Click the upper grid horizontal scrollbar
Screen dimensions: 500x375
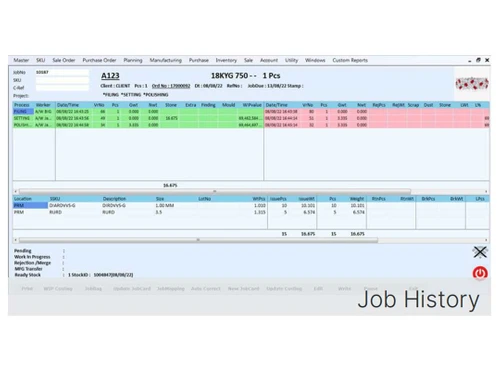(215, 192)
